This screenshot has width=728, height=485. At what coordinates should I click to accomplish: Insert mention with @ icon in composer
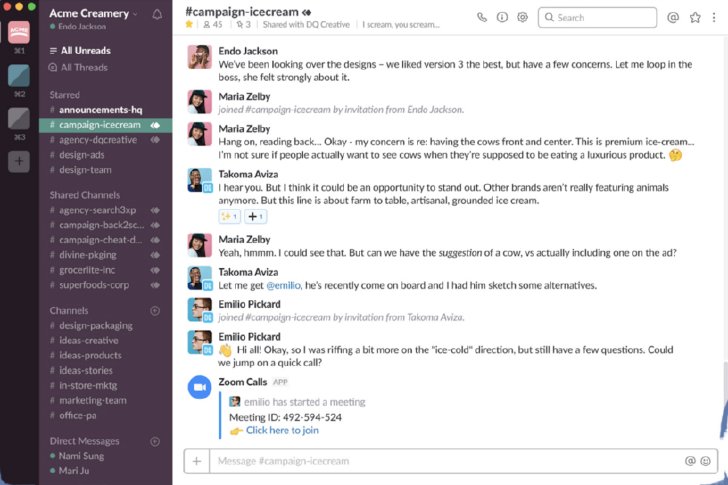click(x=690, y=461)
